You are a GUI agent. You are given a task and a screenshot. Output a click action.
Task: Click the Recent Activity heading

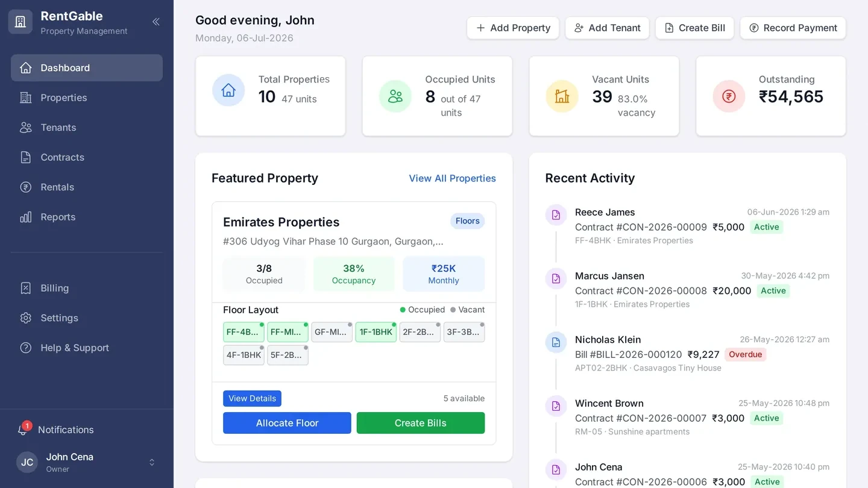590,178
